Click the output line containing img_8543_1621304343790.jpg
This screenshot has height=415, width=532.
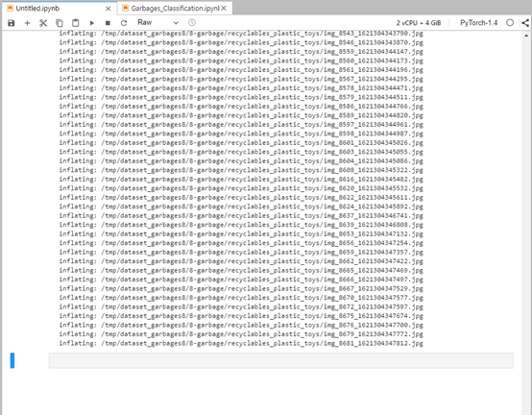click(x=241, y=34)
